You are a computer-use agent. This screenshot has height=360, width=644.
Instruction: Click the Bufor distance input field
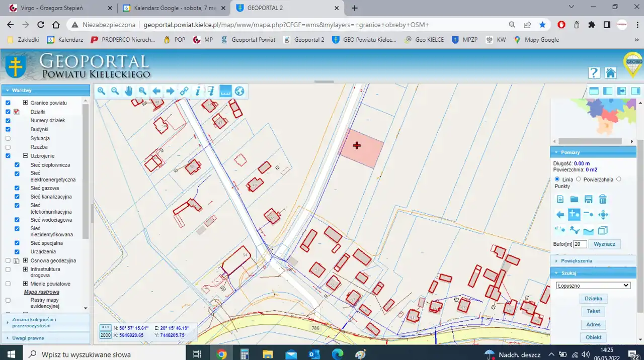pyautogui.click(x=580, y=244)
